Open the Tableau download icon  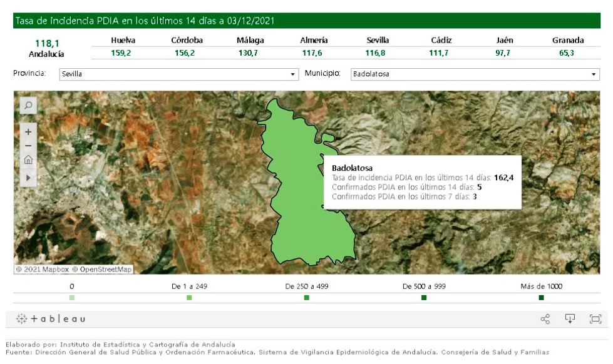point(570,319)
